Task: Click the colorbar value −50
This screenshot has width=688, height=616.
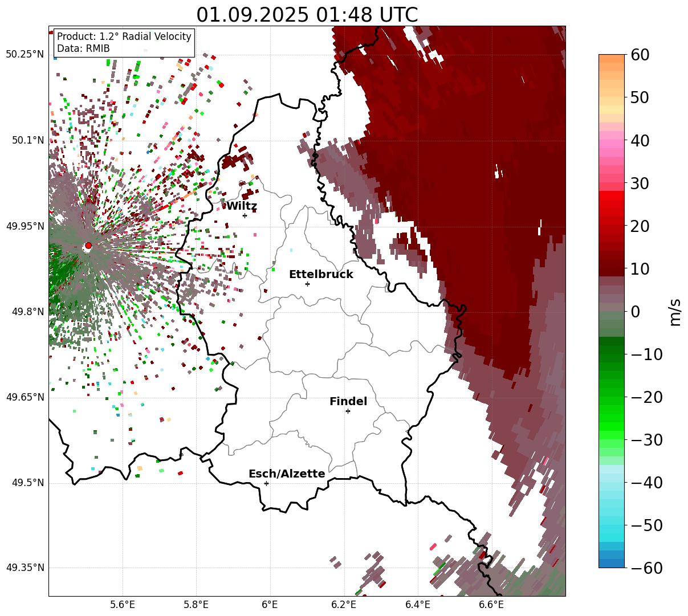Action: click(x=646, y=525)
